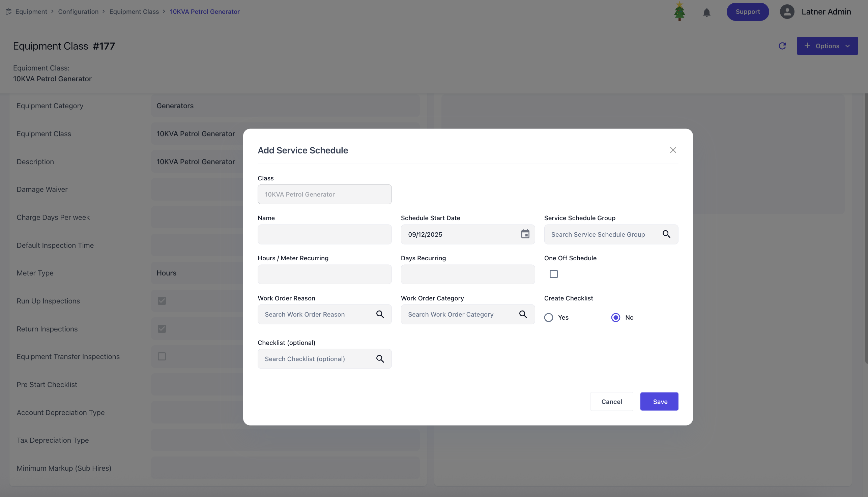Click the Checklist (optional) search icon
Viewport: 868px width, 497px height.
point(380,359)
